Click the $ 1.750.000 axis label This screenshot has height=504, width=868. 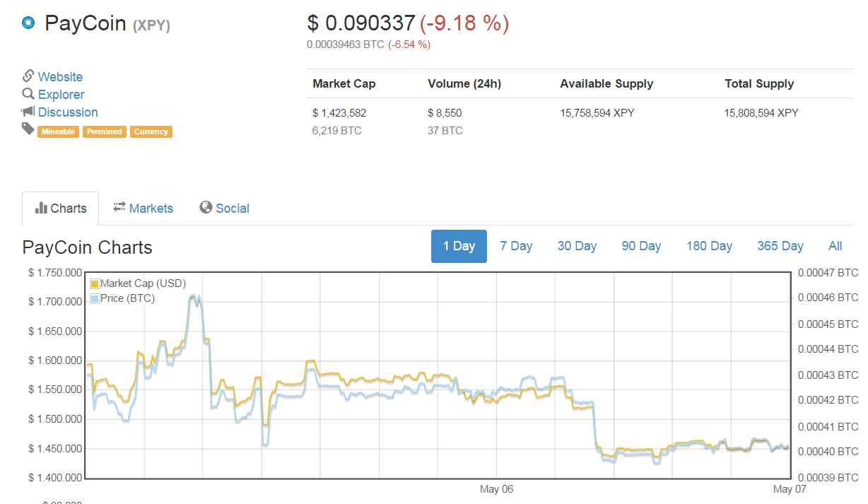click(55, 273)
